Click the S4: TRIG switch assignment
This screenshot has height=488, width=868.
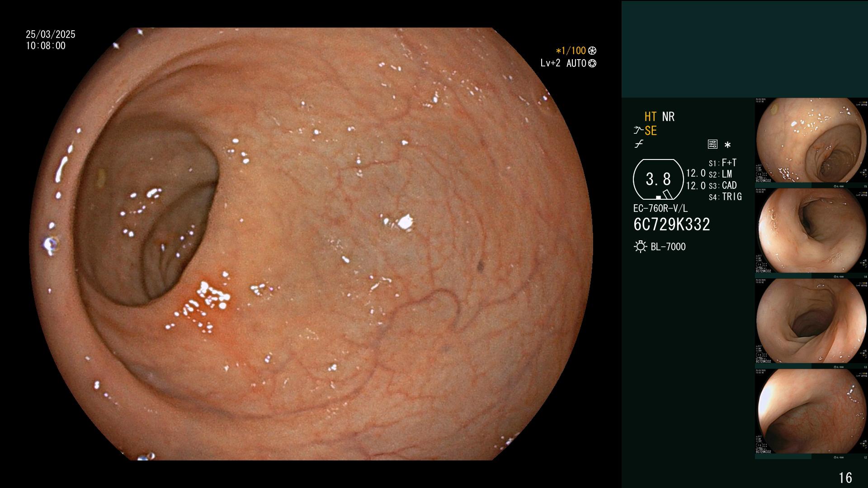coord(725,197)
